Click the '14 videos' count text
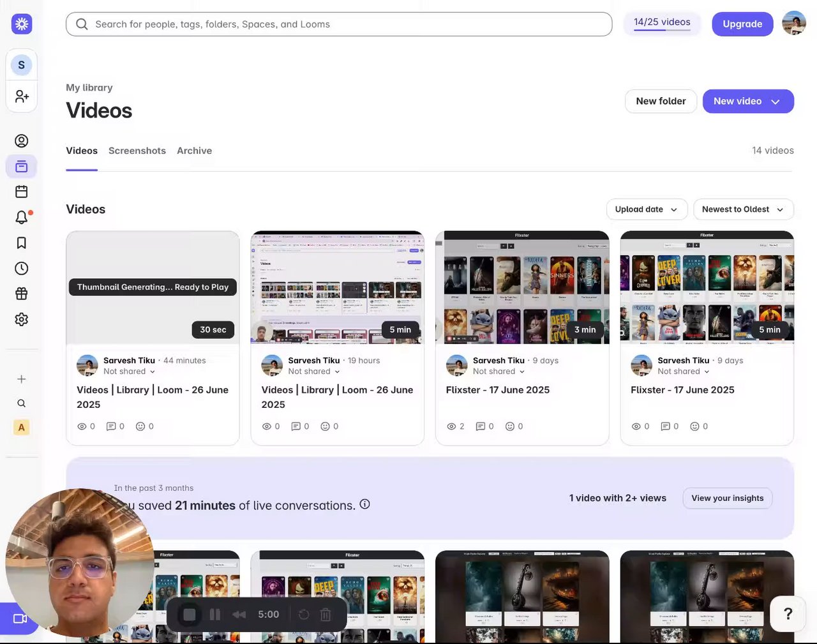The width and height of the screenshot is (817, 644). tap(773, 151)
